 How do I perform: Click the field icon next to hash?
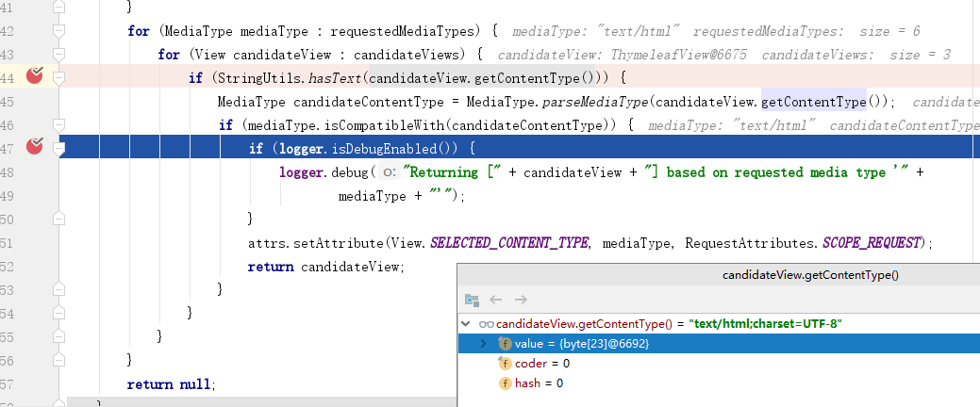pos(506,383)
